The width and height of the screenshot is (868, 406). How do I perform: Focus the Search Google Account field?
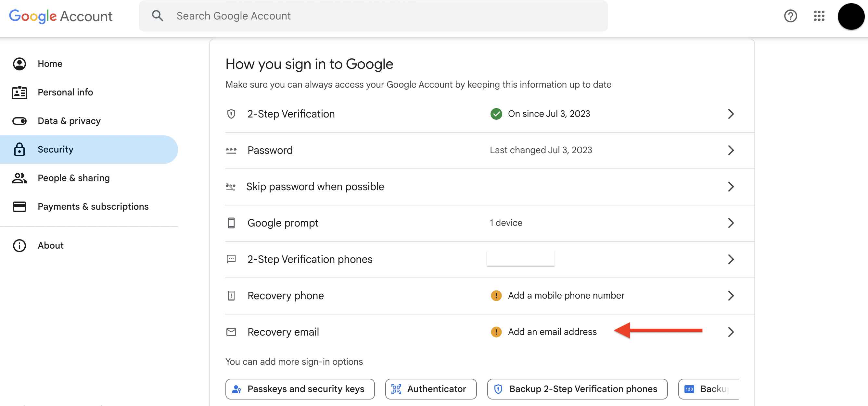[373, 16]
